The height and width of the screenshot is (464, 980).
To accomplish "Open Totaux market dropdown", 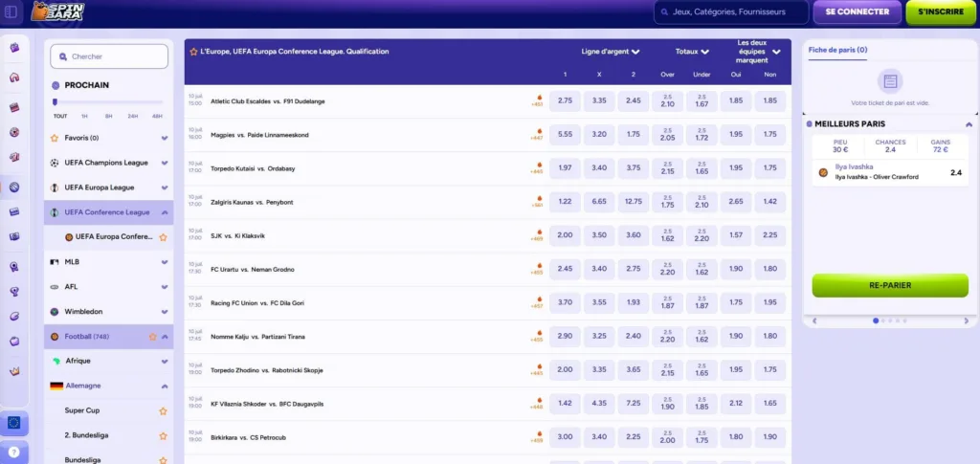I will tap(692, 52).
